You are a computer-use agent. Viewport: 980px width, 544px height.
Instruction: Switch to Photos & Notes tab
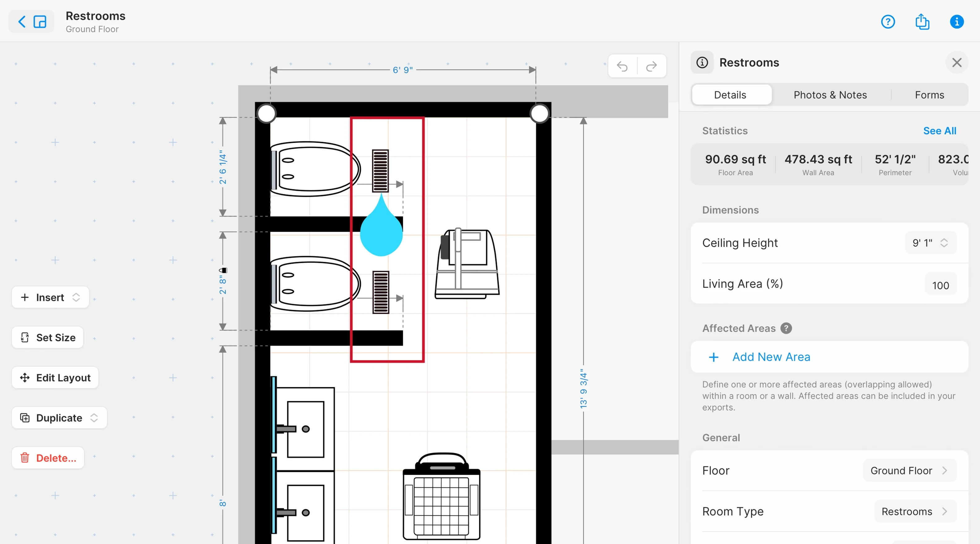[830, 95]
